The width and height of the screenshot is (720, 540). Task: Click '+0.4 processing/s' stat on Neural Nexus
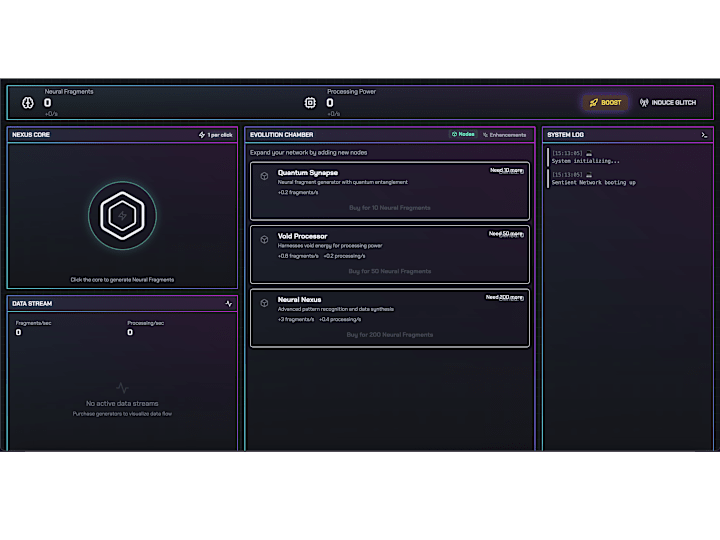click(x=340, y=319)
